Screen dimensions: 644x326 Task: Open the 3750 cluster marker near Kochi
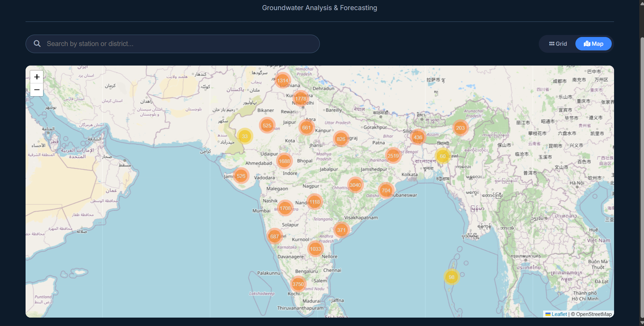(298, 284)
